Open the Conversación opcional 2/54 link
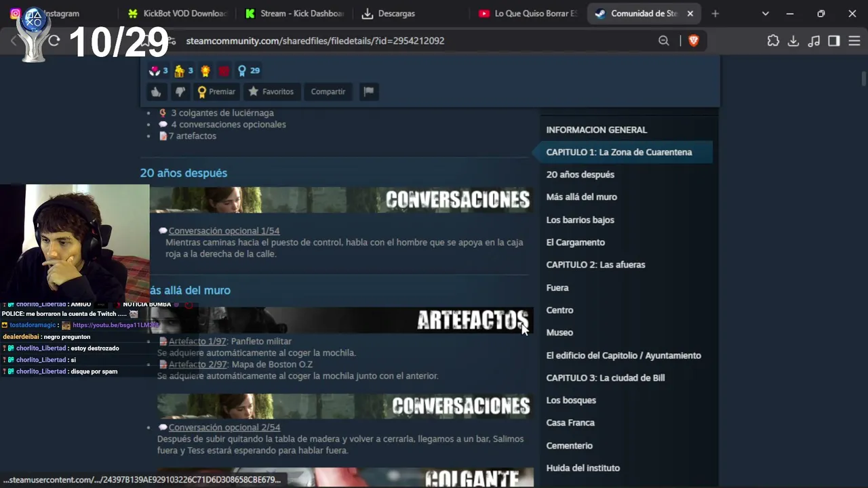868x488 pixels. coord(224,428)
